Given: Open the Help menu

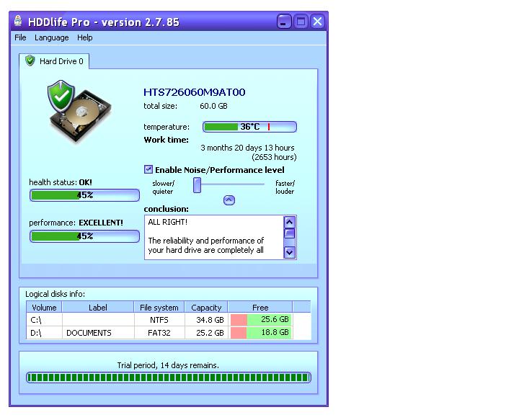Looking at the screenshot, I should coord(85,37).
